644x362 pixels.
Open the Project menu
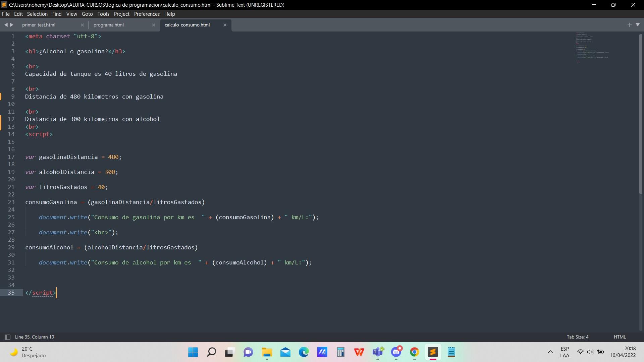(x=121, y=14)
